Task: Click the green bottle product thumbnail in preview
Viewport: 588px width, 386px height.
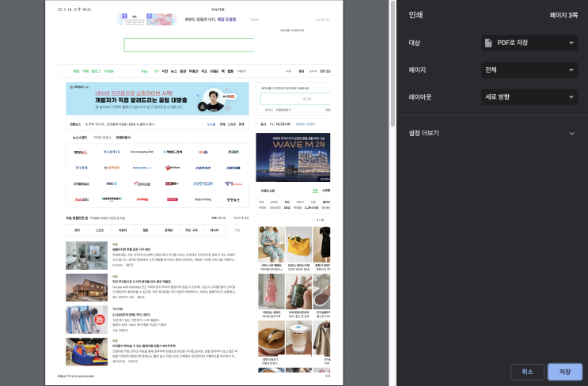Action: [298, 291]
